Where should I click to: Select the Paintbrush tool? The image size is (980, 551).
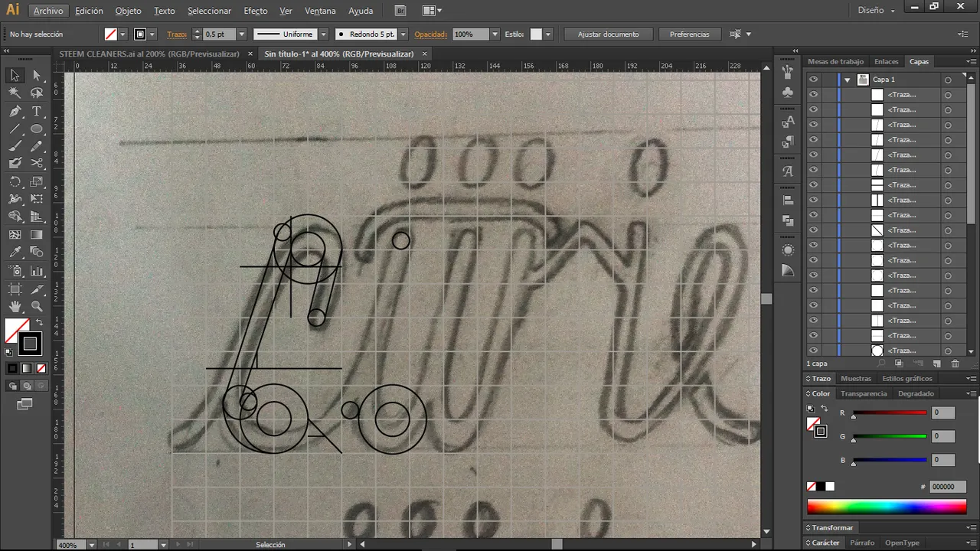pyautogui.click(x=15, y=146)
